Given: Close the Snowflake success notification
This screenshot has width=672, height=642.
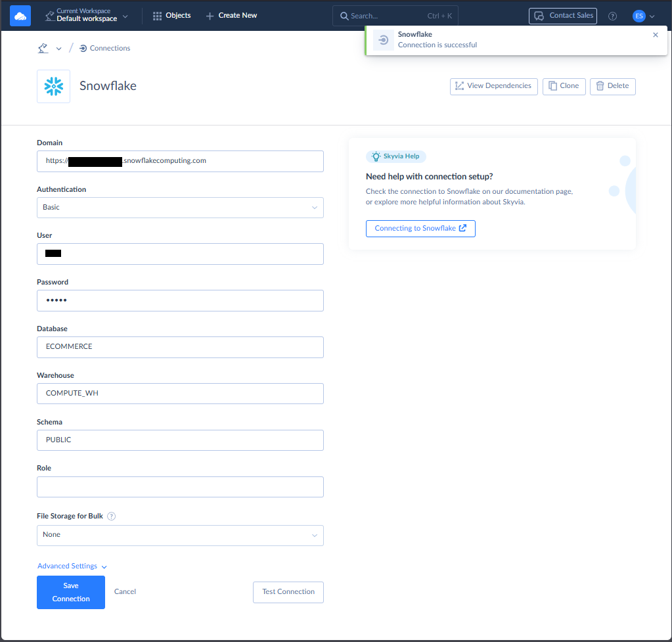Looking at the screenshot, I should [x=656, y=35].
